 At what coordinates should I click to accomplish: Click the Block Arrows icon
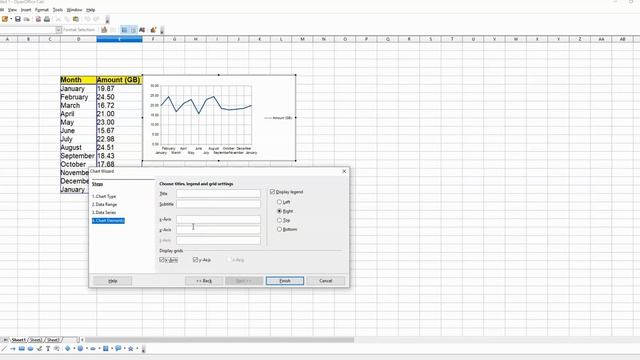(93, 349)
